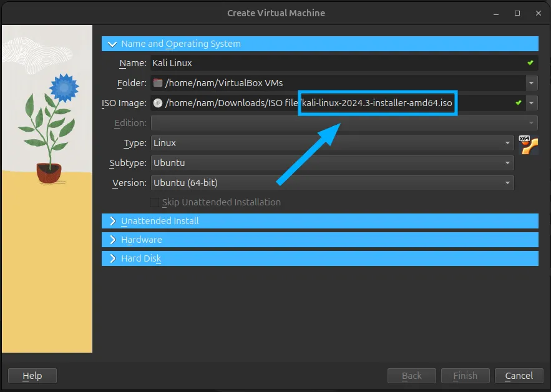Open the Folder dropdown arrow

[531, 83]
